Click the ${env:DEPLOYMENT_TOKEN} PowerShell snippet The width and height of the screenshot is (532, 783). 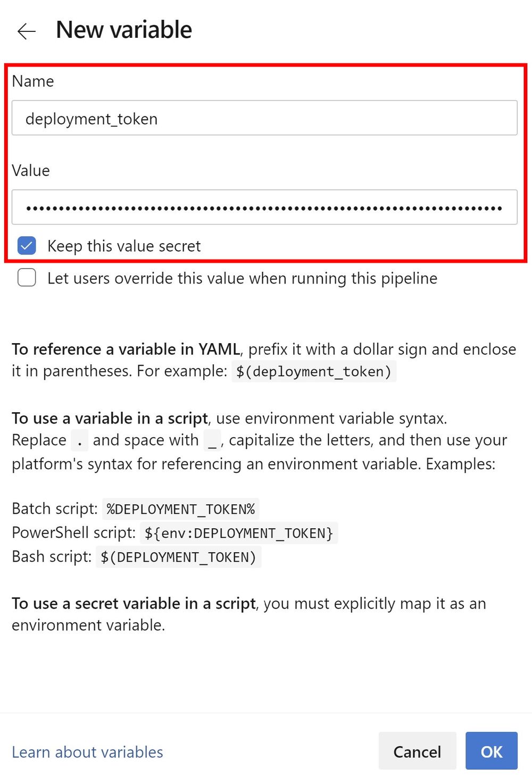coord(239,533)
